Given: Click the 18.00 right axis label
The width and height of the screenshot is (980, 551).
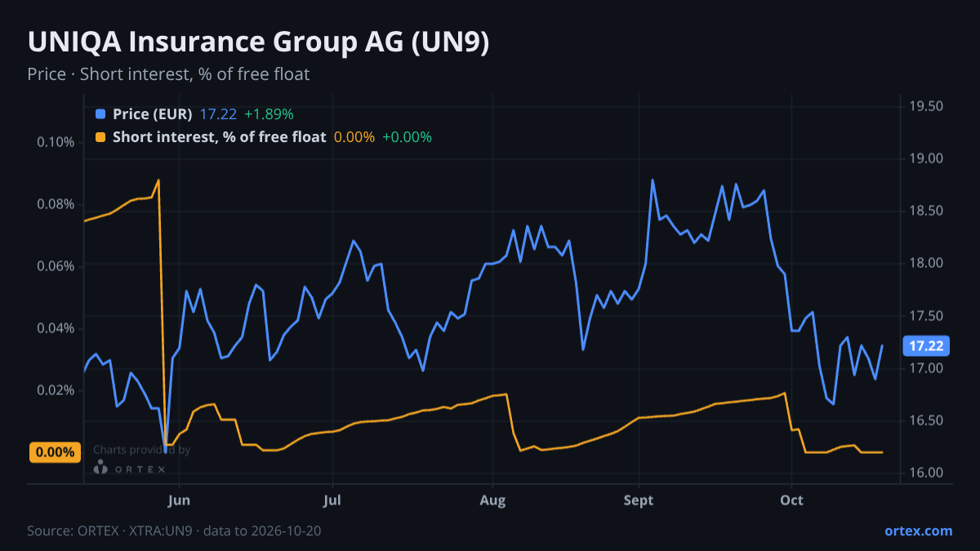Looking at the screenshot, I should coord(927,263).
